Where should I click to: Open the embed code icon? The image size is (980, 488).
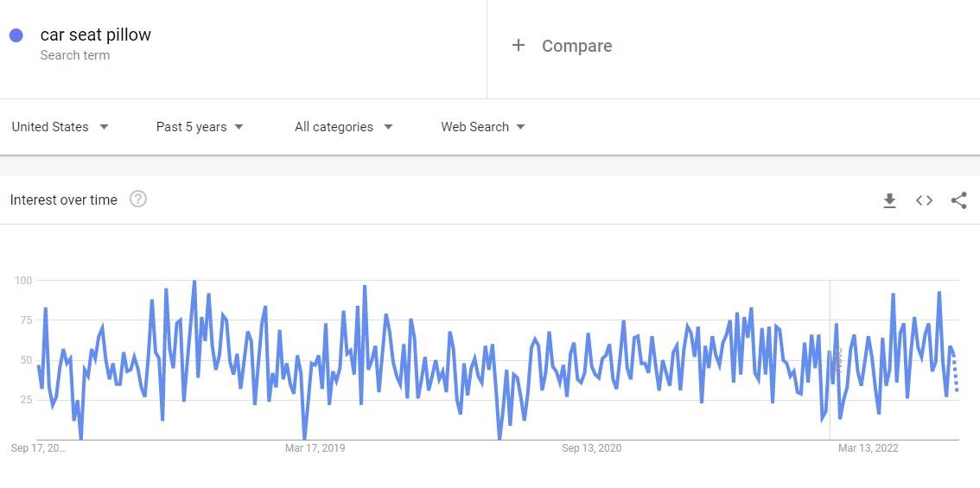[x=924, y=200]
